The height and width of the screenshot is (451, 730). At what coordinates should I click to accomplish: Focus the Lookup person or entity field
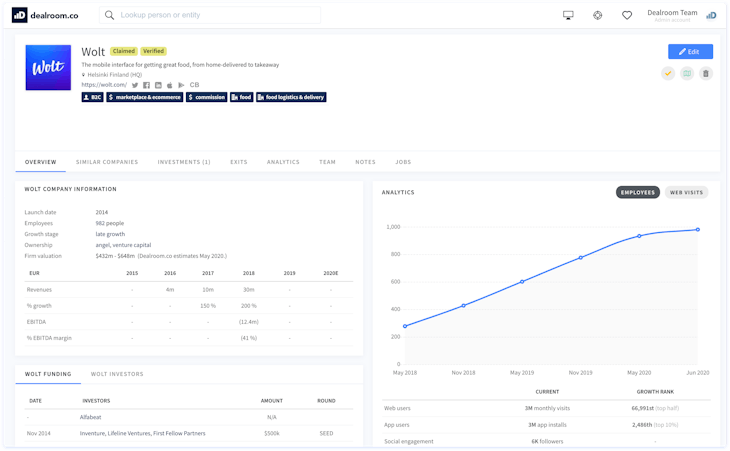tap(210, 15)
